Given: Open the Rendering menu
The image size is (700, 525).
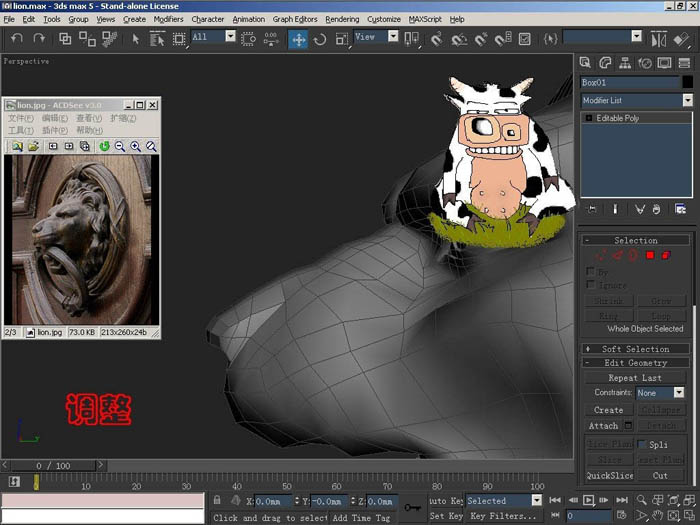Looking at the screenshot, I should [x=342, y=19].
